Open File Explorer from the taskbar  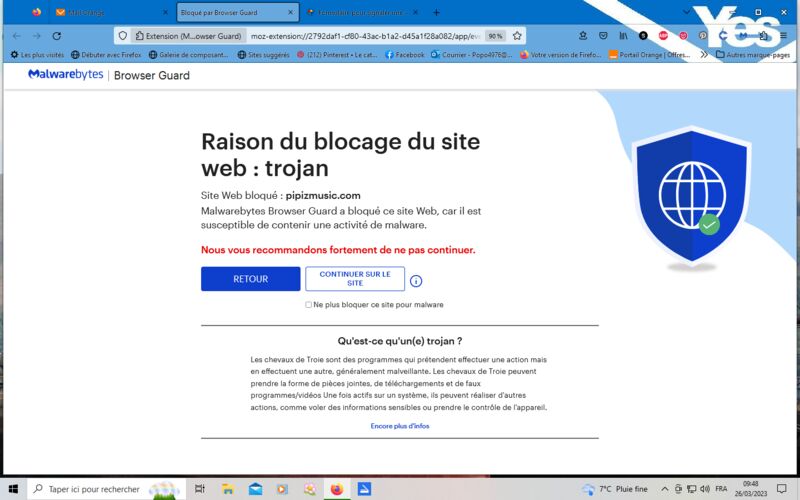[x=228, y=489]
